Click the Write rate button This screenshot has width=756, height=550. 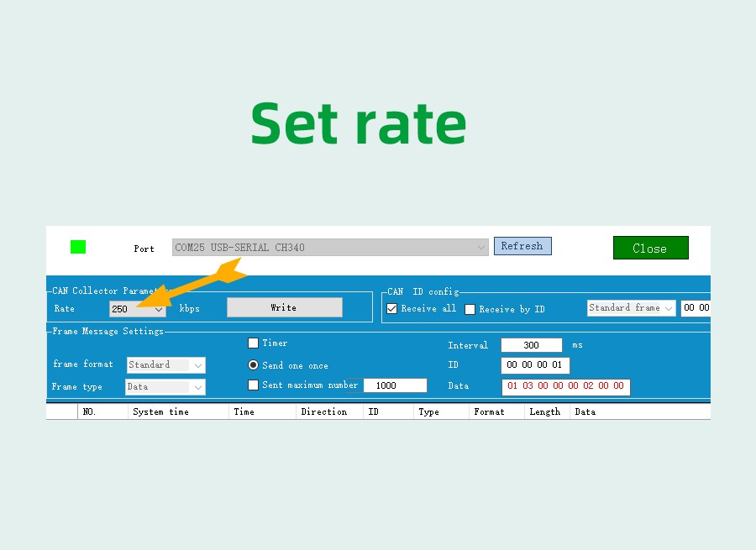[284, 307]
